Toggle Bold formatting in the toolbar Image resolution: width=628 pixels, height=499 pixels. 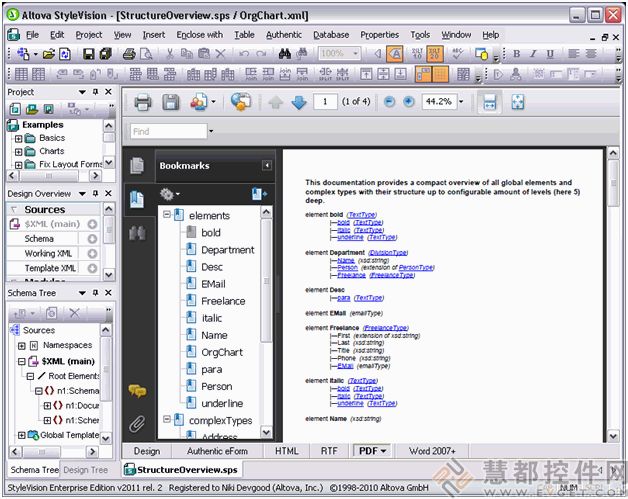(533, 54)
